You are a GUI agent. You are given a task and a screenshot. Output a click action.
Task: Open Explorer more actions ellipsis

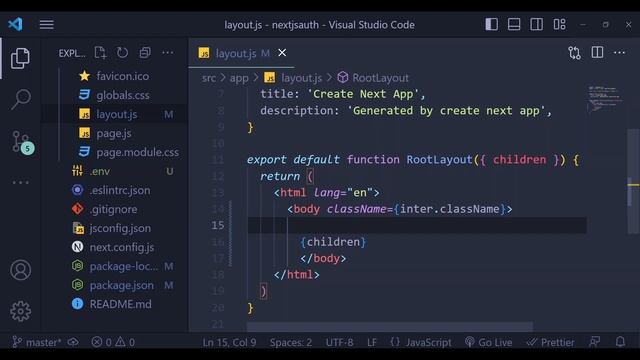pos(168,53)
